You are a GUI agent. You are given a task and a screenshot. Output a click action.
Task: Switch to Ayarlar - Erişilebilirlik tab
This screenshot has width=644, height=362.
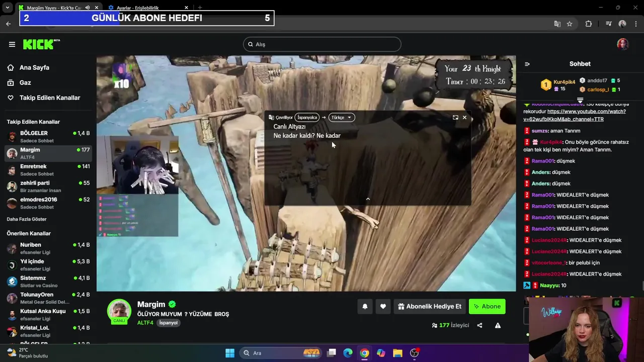[137, 8]
